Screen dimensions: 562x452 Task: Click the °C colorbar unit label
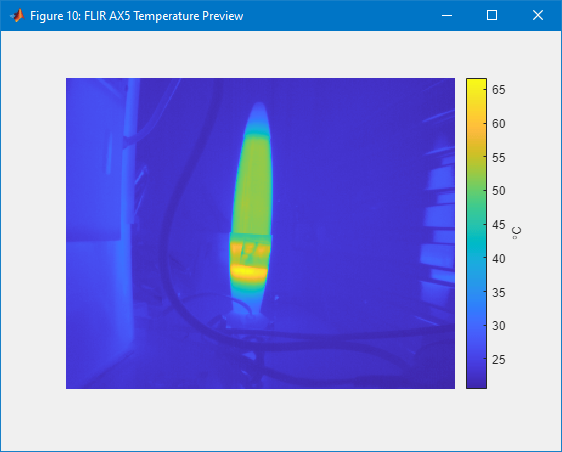coord(516,233)
